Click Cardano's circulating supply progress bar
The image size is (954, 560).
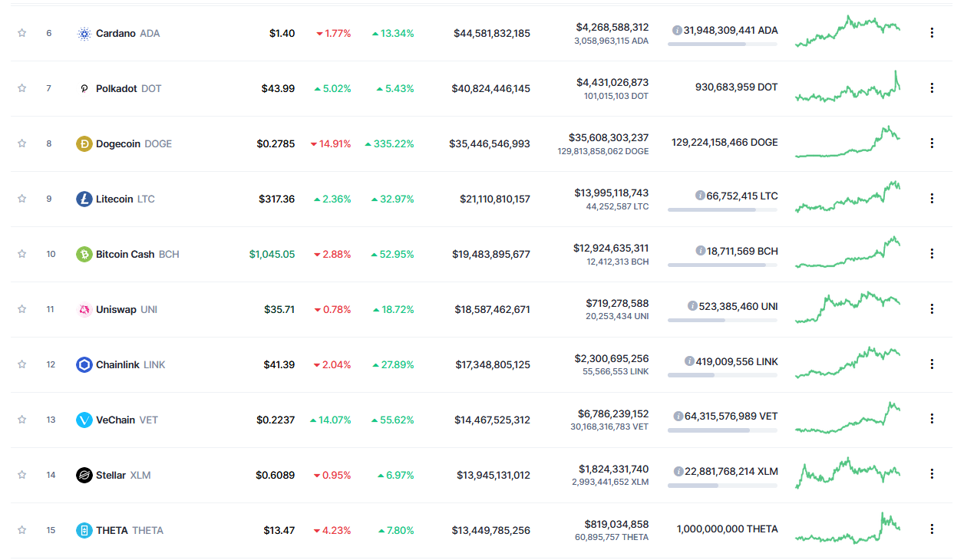tap(722, 44)
